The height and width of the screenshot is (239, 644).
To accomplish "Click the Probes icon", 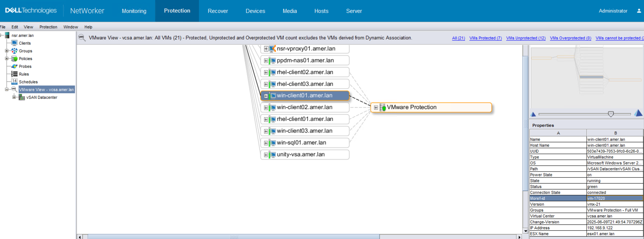I will click(14, 66).
